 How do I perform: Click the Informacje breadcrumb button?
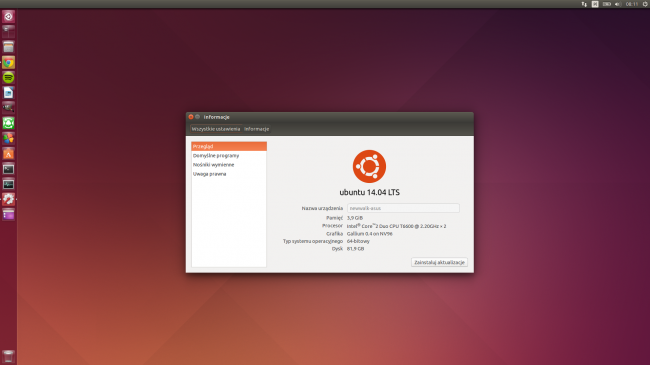pos(257,129)
